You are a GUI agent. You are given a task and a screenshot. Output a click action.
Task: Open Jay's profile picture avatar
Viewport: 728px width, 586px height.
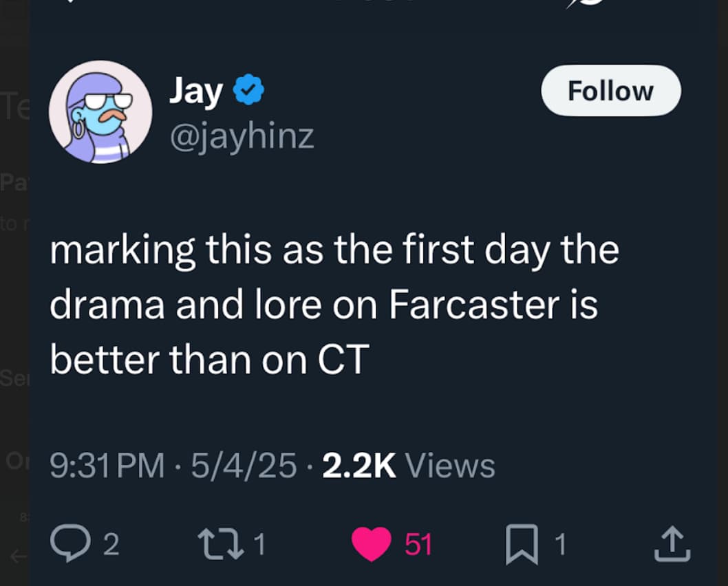(x=100, y=112)
